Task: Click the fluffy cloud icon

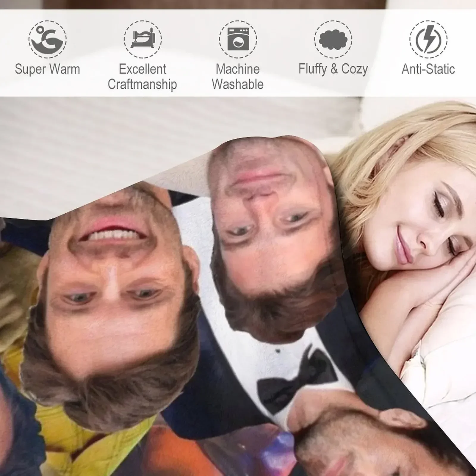Action: click(x=333, y=39)
